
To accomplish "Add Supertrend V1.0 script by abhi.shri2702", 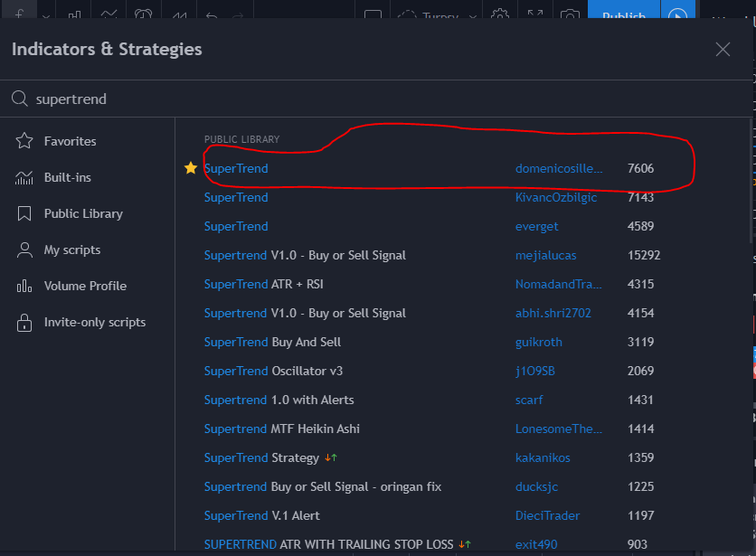I will (305, 313).
